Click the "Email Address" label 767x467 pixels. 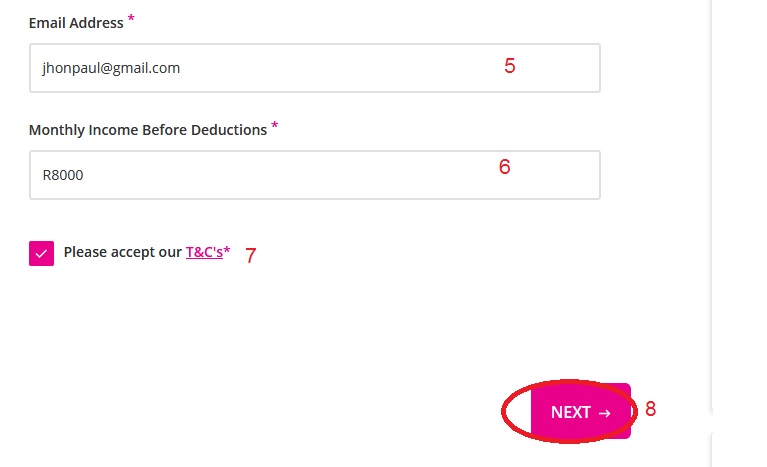coord(76,22)
